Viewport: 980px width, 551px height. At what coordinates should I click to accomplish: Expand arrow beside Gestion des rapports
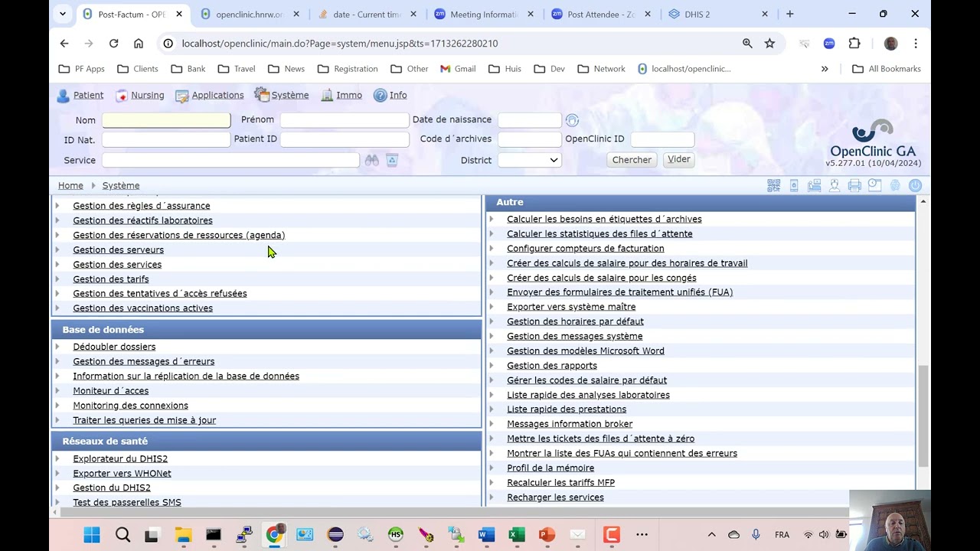pyautogui.click(x=492, y=366)
